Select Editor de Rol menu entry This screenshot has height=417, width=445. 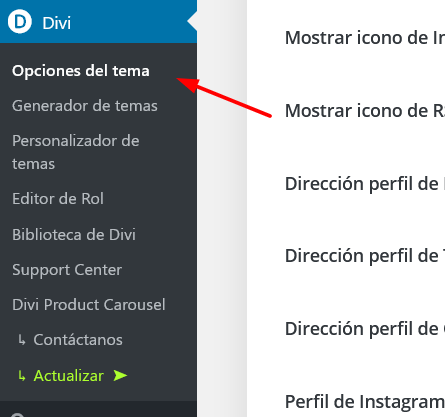click(x=58, y=199)
